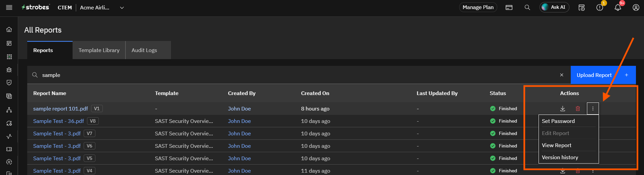Open Sample Test - 3.pdf V6 link
The width and height of the screenshot is (644, 175).
click(x=57, y=146)
